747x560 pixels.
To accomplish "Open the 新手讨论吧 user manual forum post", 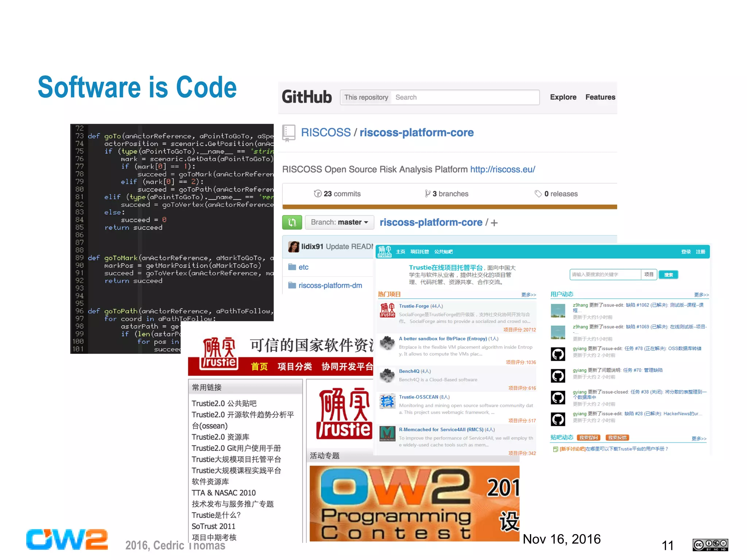I will click(614, 449).
